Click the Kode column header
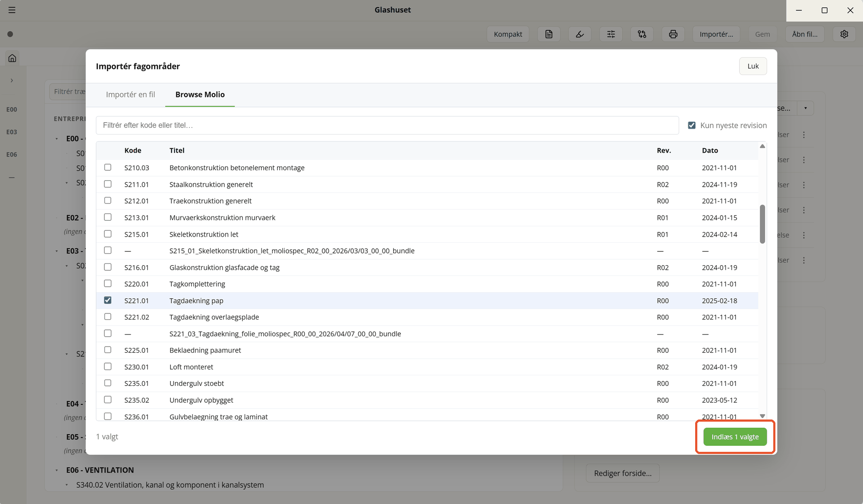 click(x=132, y=150)
